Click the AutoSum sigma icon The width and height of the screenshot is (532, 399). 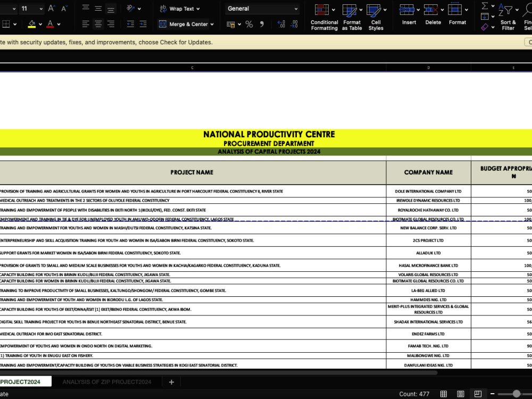tap(485, 6)
